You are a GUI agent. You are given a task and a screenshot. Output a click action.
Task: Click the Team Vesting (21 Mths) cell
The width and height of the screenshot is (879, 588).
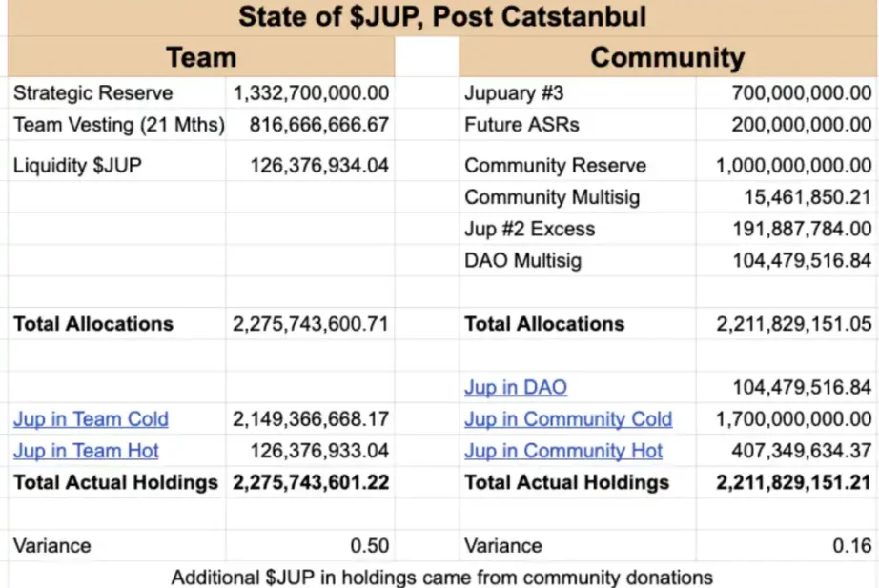click(x=118, y=125)
